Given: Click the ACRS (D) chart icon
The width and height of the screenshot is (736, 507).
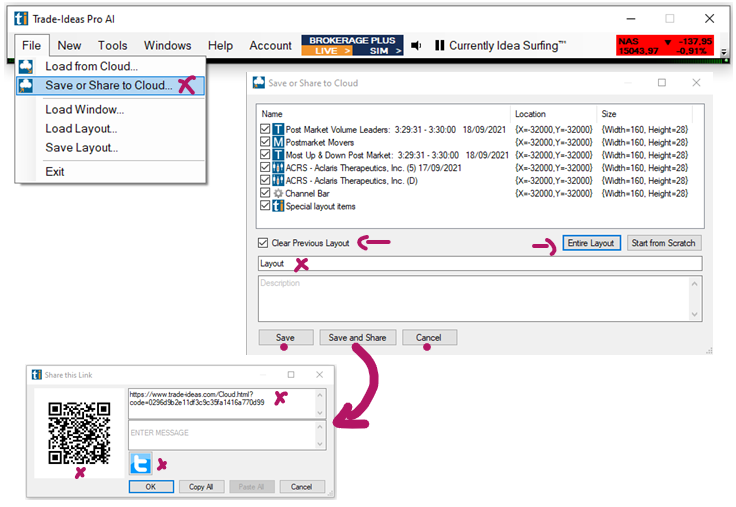Looking at the screenshot, I should (x=279, y=180).
